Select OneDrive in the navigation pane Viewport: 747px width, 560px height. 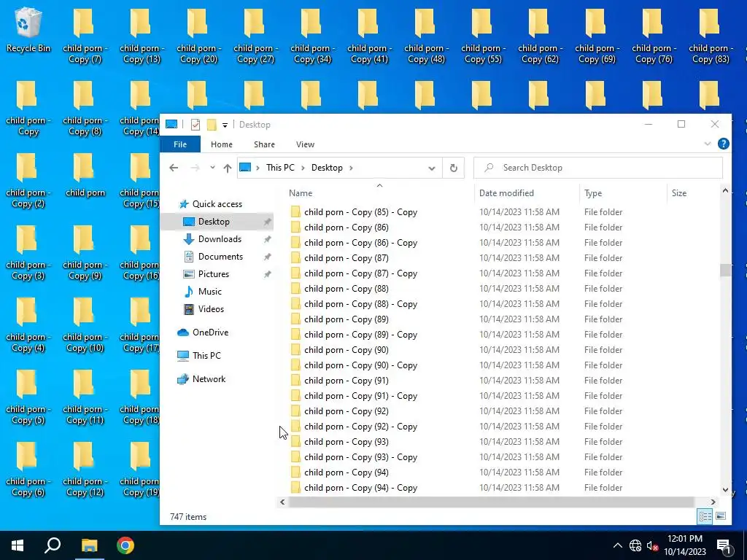210,332
